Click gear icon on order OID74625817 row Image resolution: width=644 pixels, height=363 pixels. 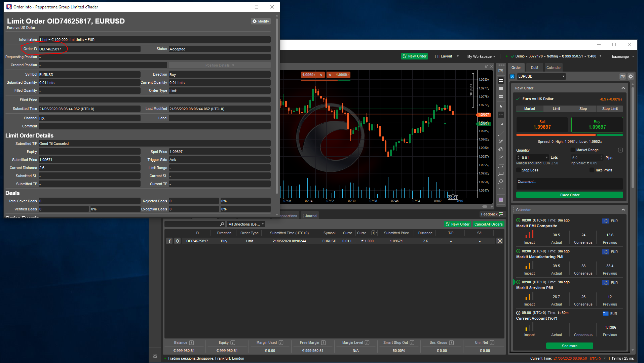178,241
